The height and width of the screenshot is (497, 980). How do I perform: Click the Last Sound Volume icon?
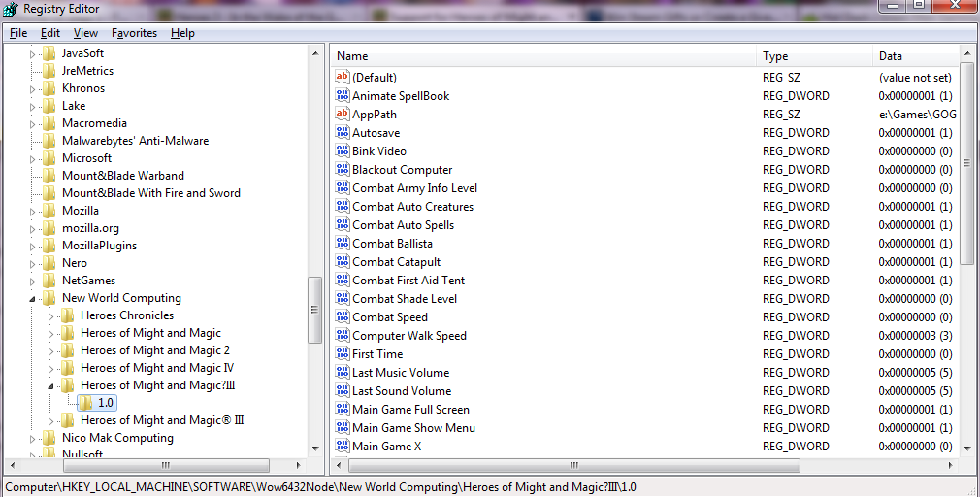pos(342,391)
